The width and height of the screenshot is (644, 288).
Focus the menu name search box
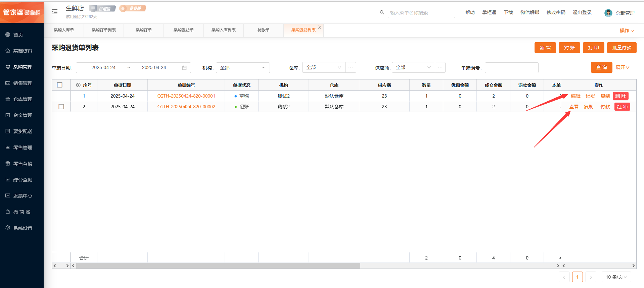[x=421, y=13]
